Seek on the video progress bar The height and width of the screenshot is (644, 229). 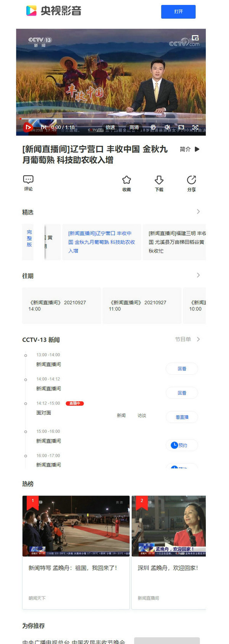coord(111,119)
